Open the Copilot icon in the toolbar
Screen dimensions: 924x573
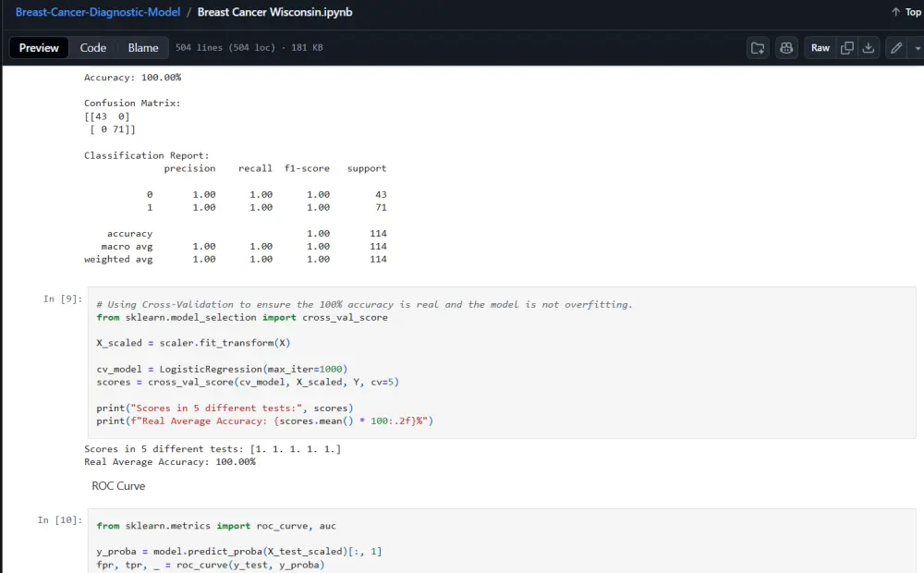pos(786,47)
